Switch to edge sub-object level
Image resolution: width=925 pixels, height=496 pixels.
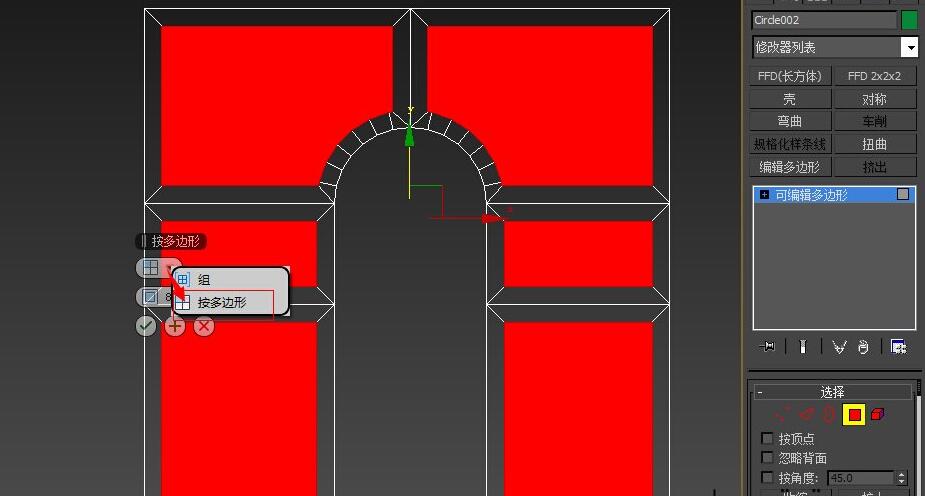tap(806, 415)
